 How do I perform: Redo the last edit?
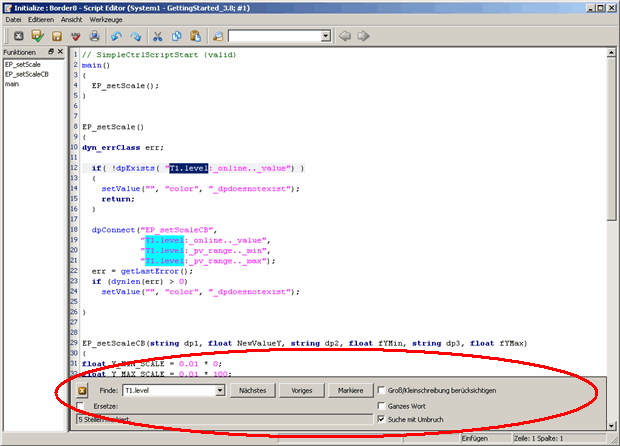pos(135,36)
